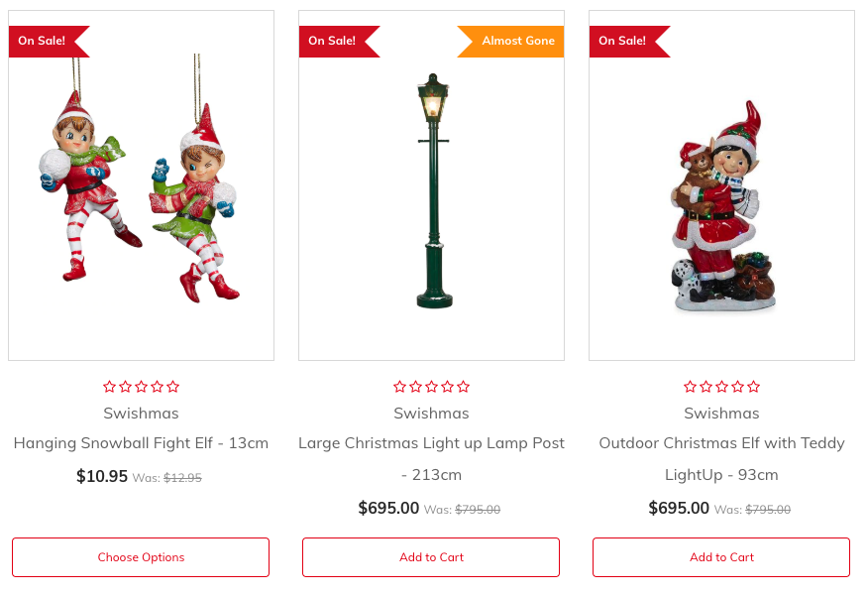Viewport: 868px width, 596px height.
Task: Click the Hanging Snowball Fight Elf product image
Action: pos(141,185)
